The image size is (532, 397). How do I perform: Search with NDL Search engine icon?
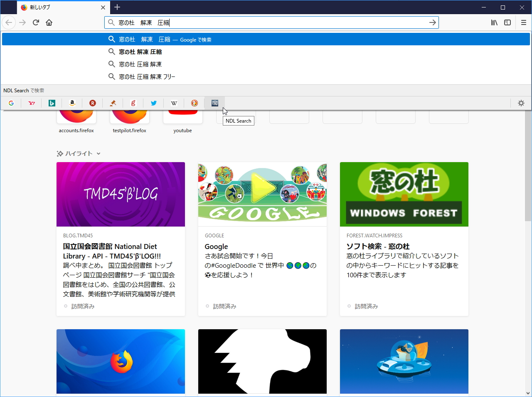[x=215, y=103]
